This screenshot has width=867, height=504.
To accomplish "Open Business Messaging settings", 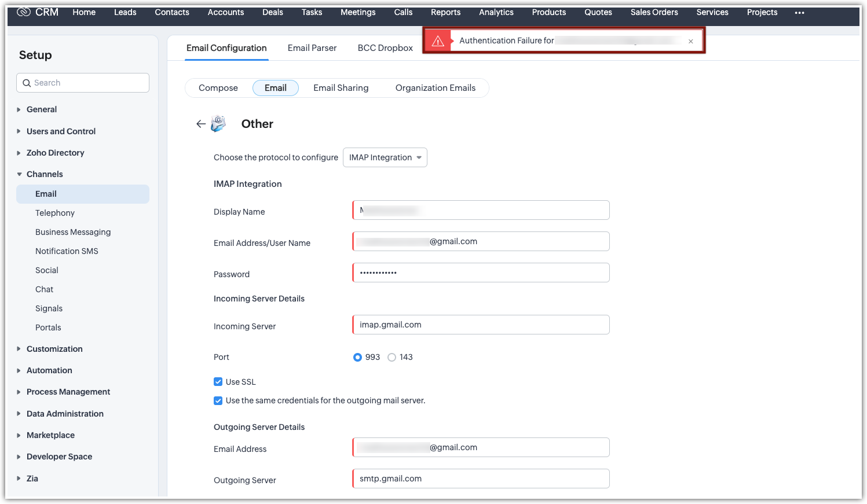I will coord(73,232).
